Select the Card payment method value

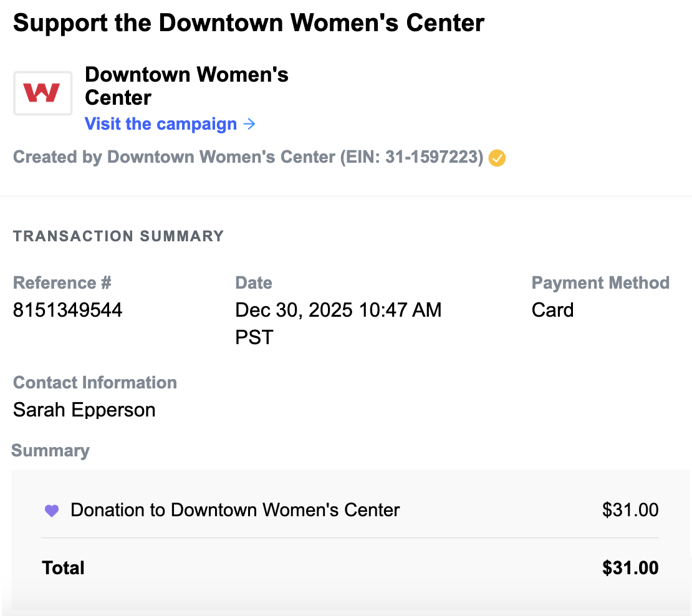click(552, 310)
